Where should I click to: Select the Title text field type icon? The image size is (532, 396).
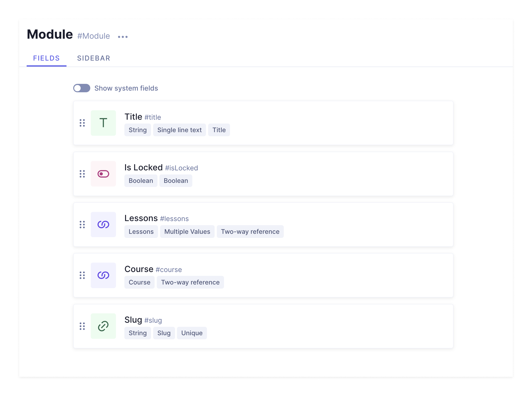103,123
